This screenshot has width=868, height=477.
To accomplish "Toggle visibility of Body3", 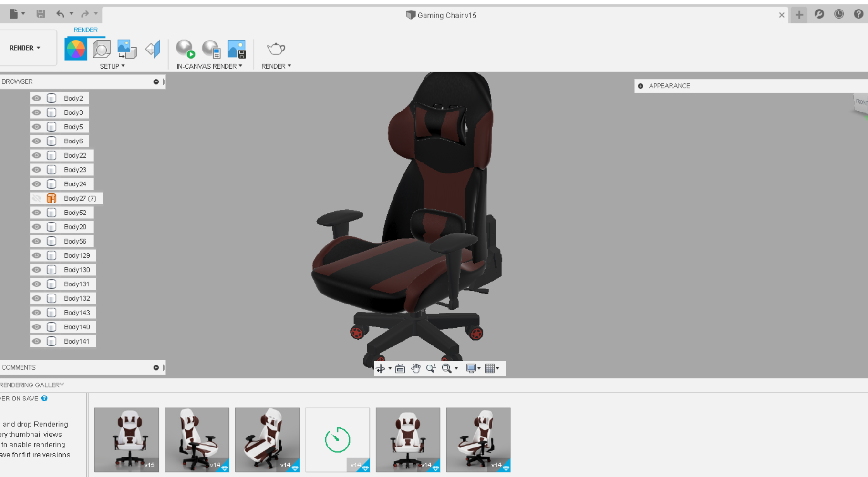I will (x=37, y=112).
